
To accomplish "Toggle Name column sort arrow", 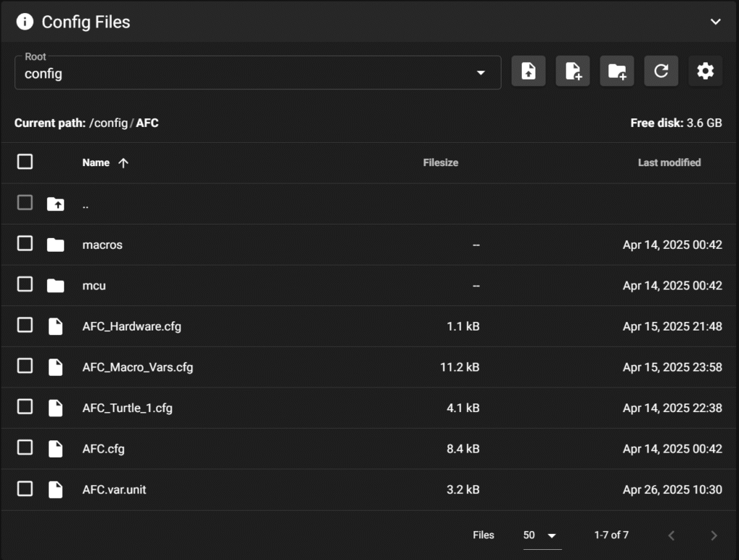I will point(123,162).
